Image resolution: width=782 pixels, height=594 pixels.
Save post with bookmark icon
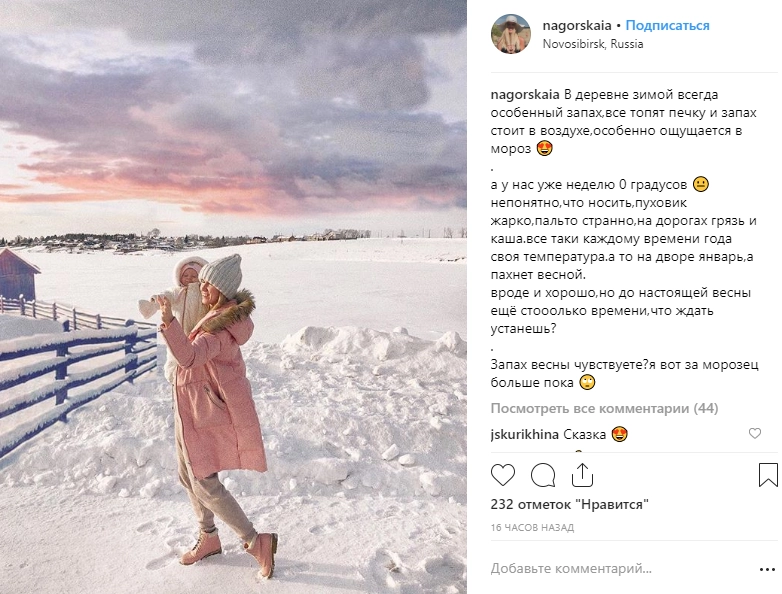tap(768, 475)
